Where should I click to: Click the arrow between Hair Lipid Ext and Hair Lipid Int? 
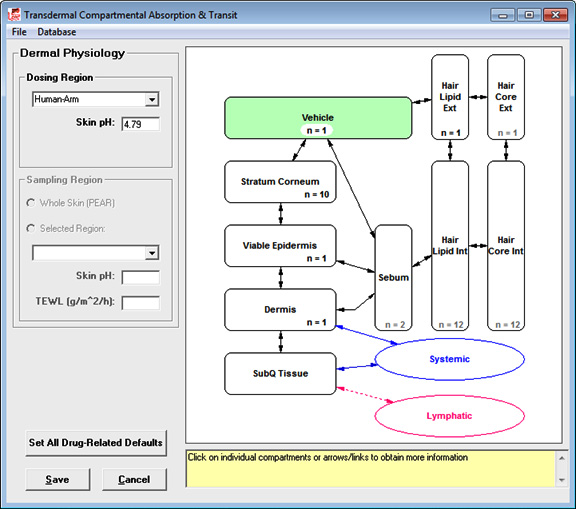click(x=450, y=150)
